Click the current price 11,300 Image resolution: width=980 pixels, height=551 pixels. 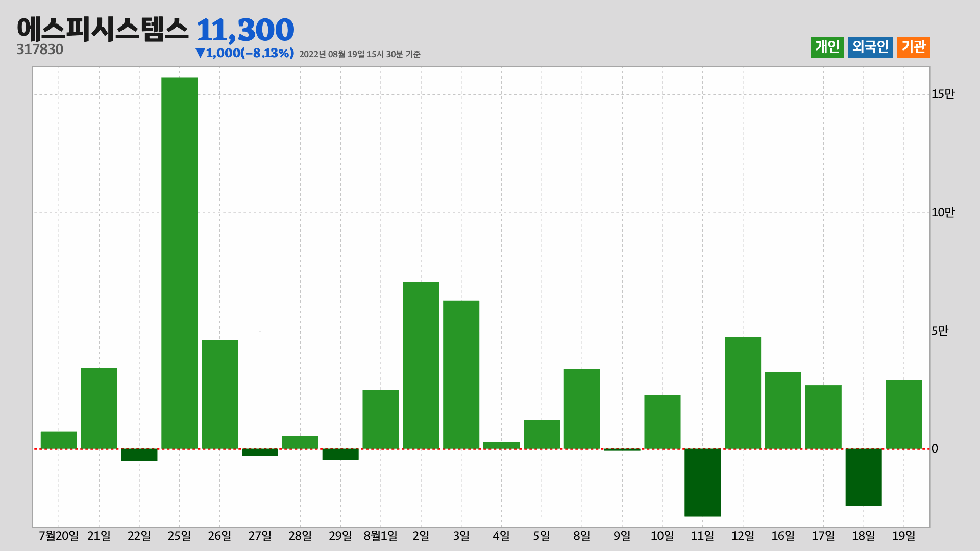pos(245,30)
